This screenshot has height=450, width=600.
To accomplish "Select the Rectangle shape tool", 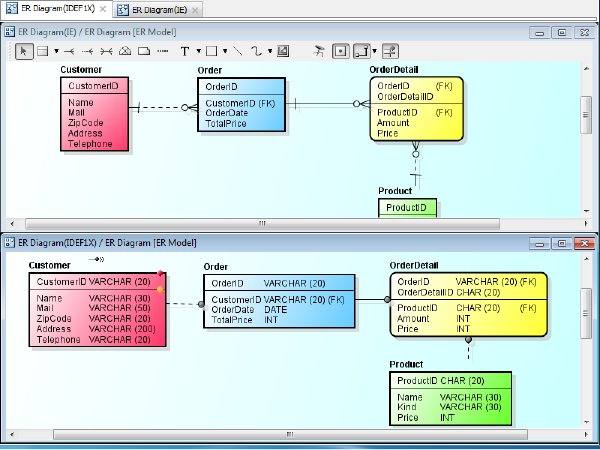I will click(211, 50).
